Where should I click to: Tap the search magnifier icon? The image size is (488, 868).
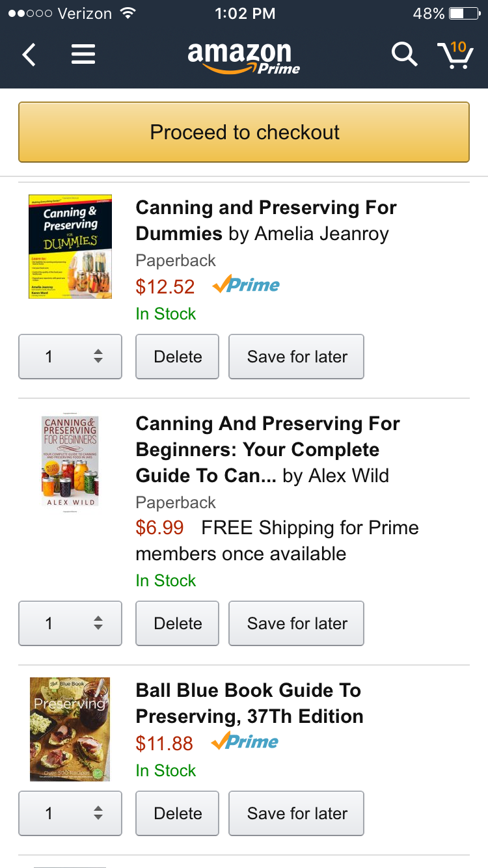[x=404, y=55]
